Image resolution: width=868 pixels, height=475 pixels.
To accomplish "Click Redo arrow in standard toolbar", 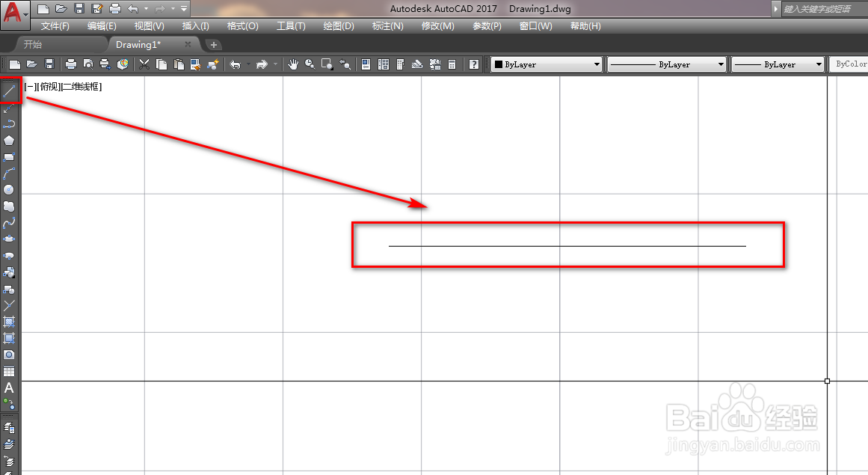I will 262,64.
